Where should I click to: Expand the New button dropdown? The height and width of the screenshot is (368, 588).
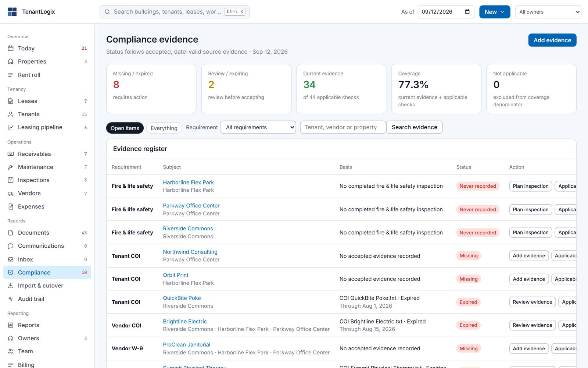point(495,12)
